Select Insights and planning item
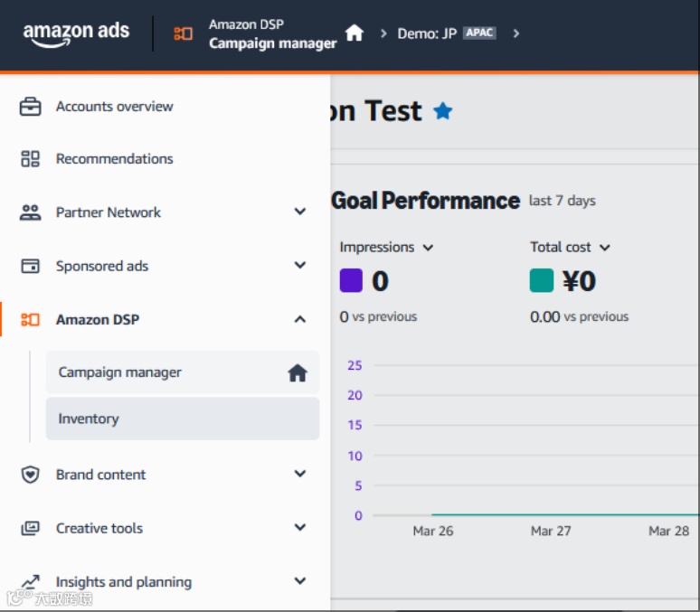 tap(124, 581)
